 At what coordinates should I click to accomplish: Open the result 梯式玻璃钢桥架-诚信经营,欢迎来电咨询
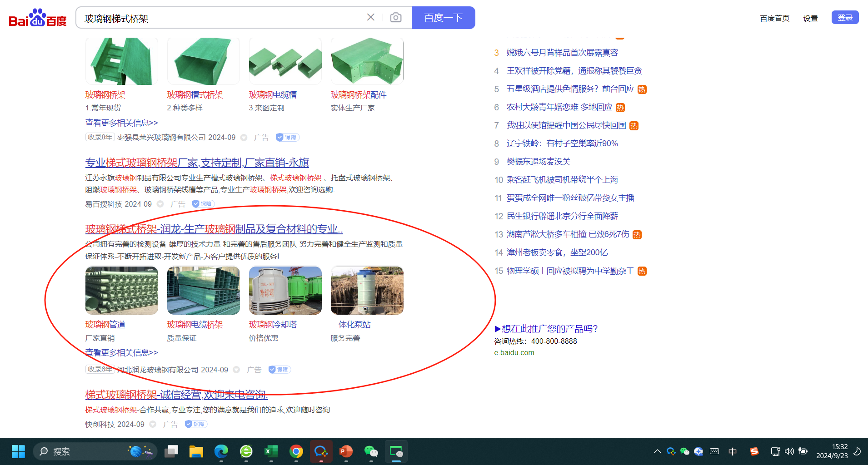pyautogui.click(x=176, y=395)
